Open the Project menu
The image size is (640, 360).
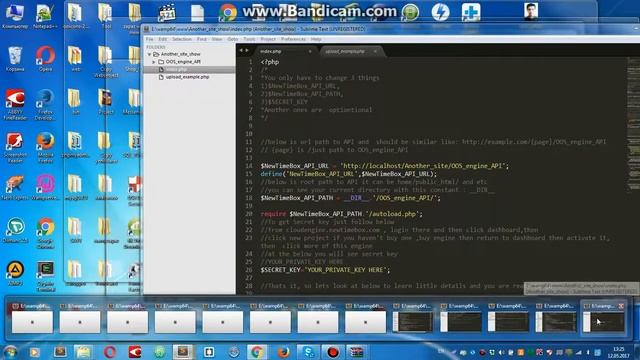[268, 39]
